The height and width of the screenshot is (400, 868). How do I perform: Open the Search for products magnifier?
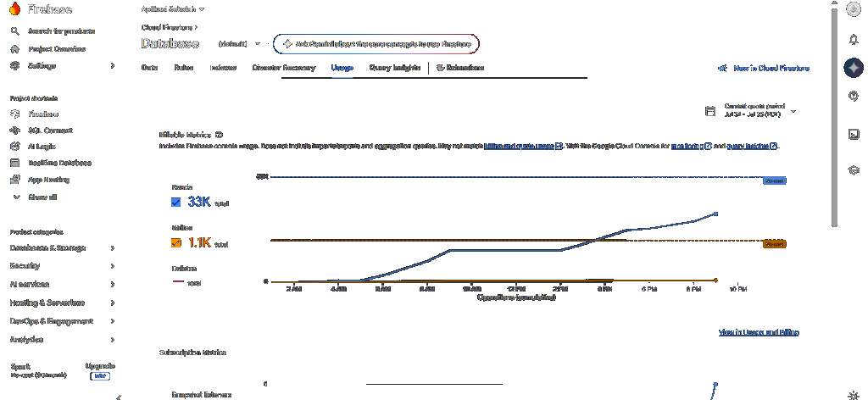click(15, 31)
